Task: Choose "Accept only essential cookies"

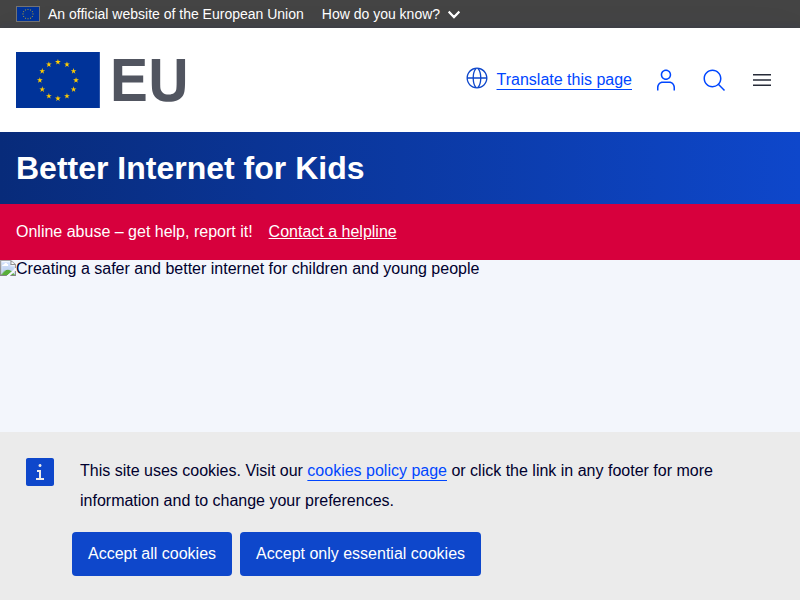Action: (x=360, y=554)
